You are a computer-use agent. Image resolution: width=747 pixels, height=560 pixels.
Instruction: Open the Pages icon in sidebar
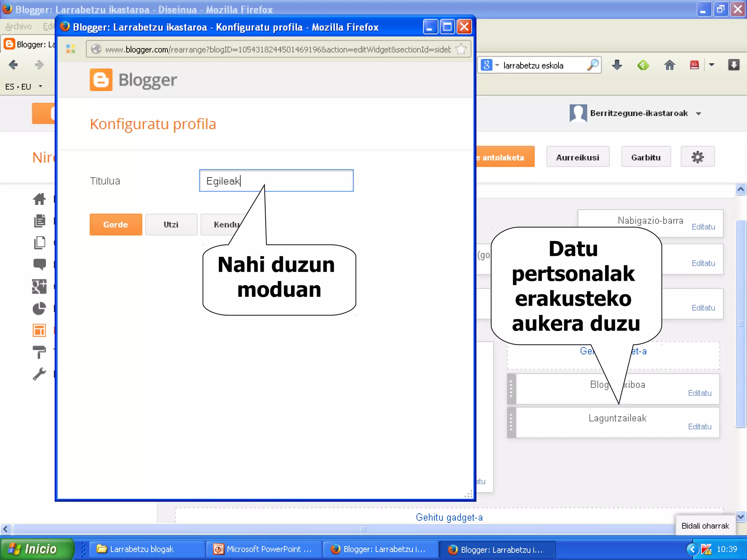coord(39,243)
